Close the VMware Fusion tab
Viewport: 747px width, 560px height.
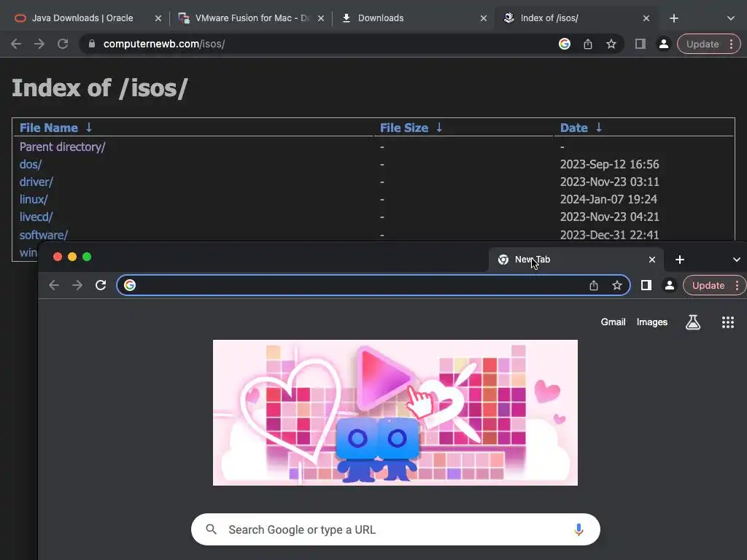(x=321, y=18)
